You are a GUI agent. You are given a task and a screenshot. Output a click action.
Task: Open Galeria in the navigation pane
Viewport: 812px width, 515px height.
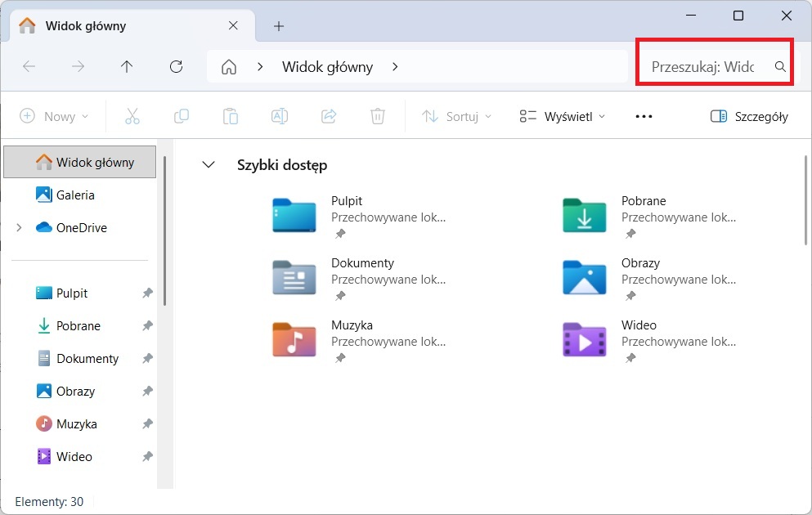tap(74, 195)
